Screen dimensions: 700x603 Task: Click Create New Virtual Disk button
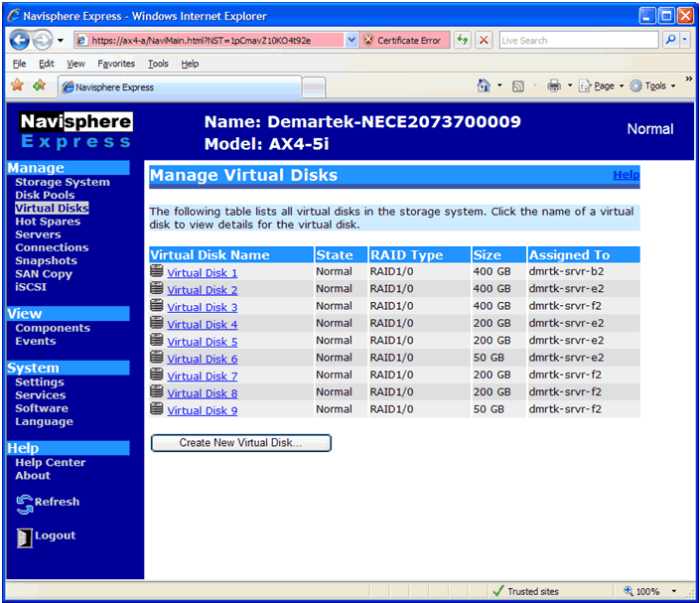[x=240, y=443]
